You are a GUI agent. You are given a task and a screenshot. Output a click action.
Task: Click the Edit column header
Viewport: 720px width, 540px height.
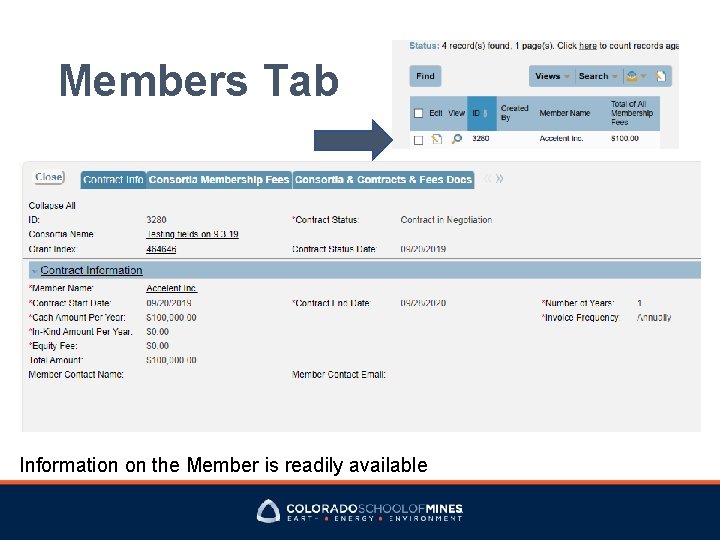coord(436,113)
